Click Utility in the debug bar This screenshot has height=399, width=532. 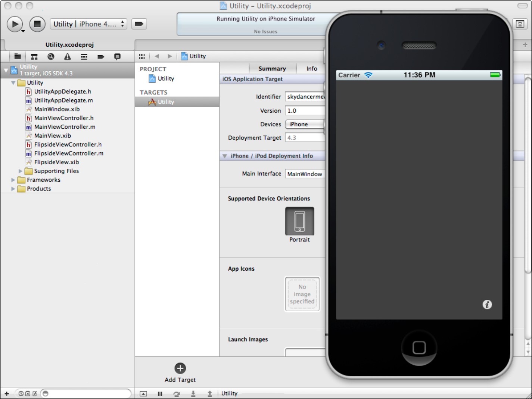pyautogui.click(x=229, y=393)
